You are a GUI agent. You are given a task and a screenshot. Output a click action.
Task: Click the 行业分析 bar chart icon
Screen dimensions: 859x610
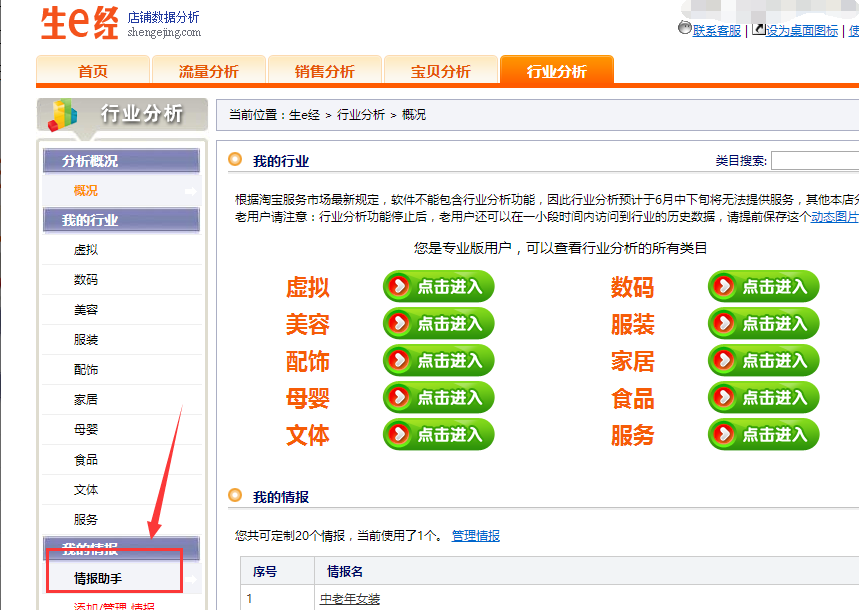click(x=63, y=114)
